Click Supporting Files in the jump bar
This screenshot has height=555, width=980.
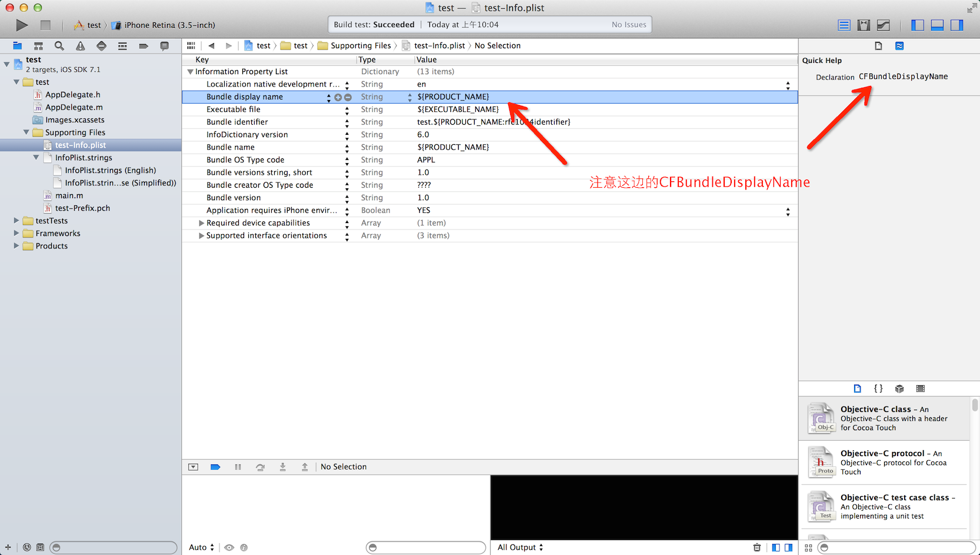[x=360, y=45]
